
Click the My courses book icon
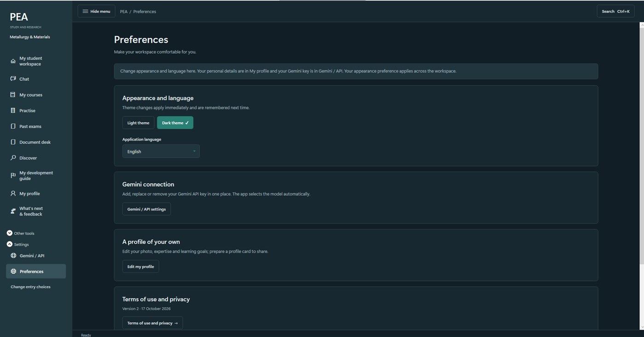click(x=13, y=95)
